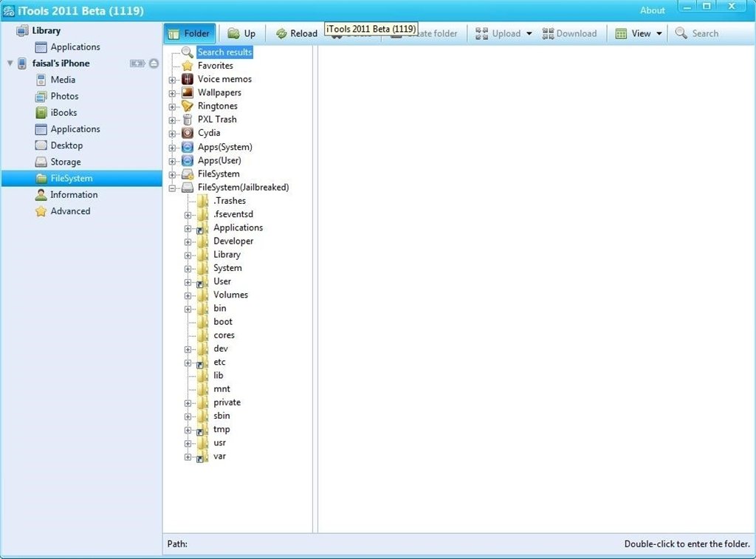Open the Search tool in toolbar
Image resolution: width=756 pixels, height=559 pixels.
(697, 33)
